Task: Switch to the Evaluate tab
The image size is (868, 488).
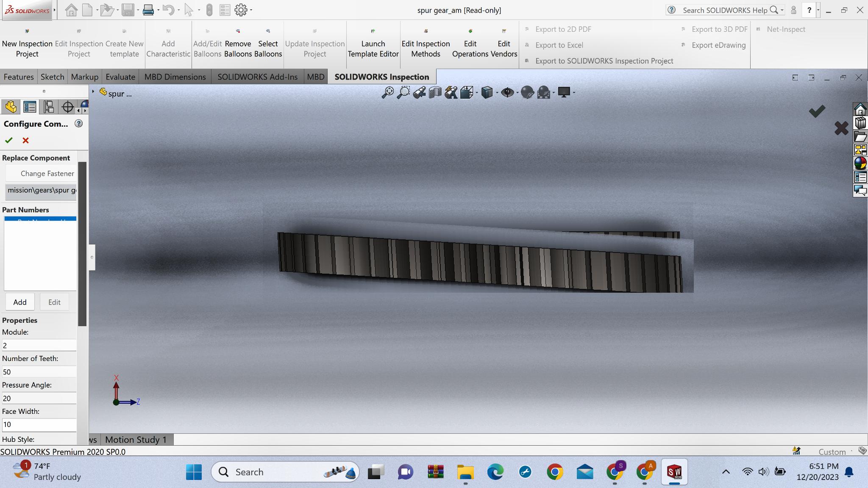Action: tap(120, 77)
